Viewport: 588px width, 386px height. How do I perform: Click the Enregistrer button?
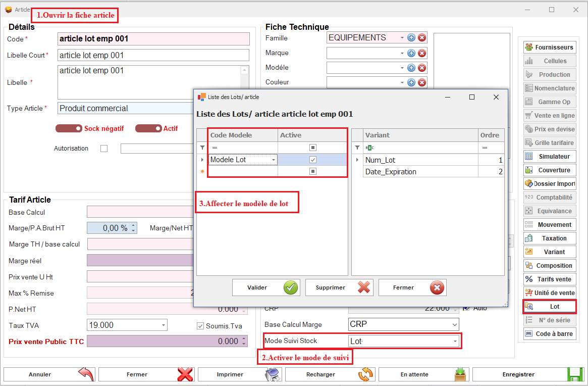[x=527, y=374]
